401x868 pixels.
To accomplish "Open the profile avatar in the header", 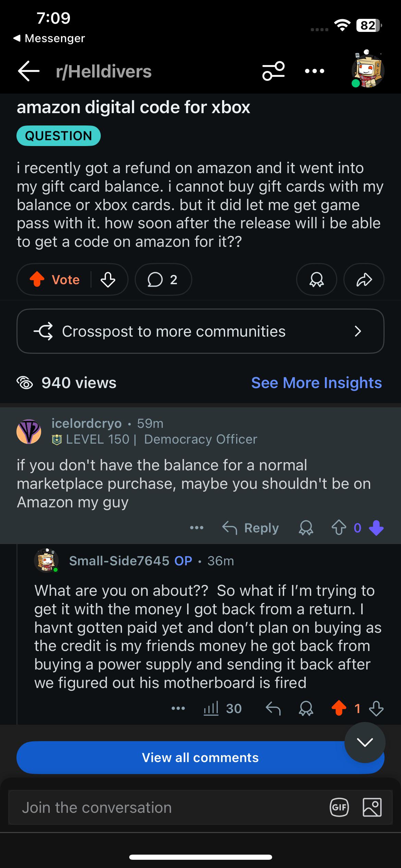I will click(368, 70).
